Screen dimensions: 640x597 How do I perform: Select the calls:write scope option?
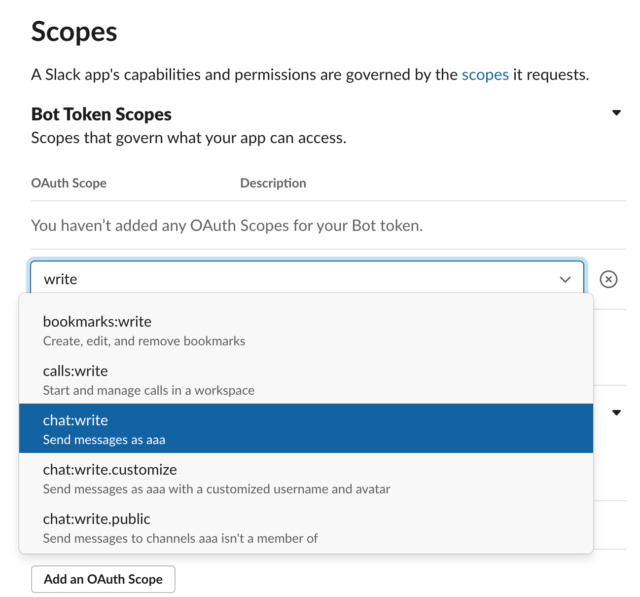[x=306, y=380]
